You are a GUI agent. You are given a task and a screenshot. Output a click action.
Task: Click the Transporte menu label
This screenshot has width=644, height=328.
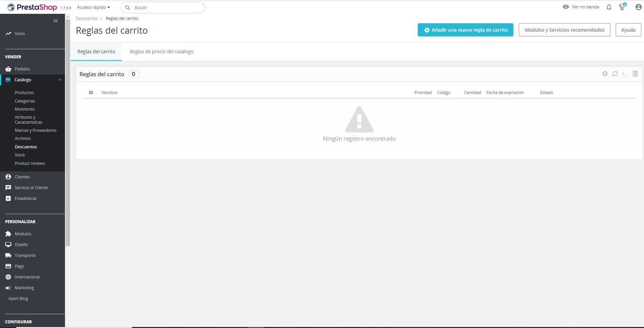point(25,255)
